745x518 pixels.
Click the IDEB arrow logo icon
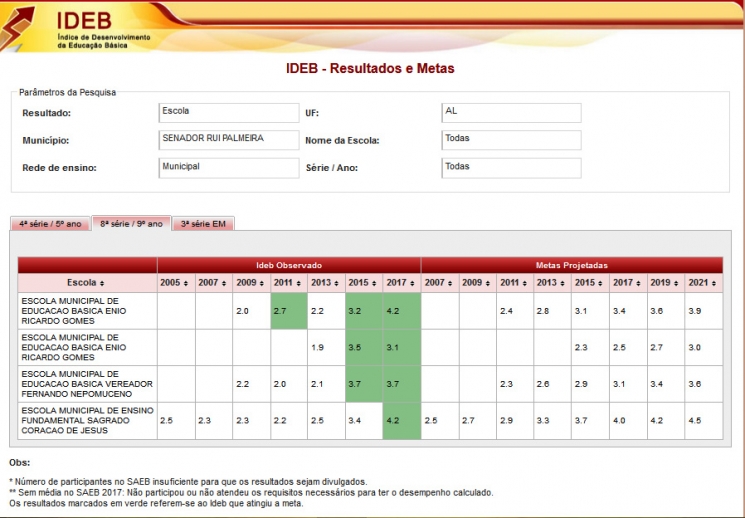(18, 27)
